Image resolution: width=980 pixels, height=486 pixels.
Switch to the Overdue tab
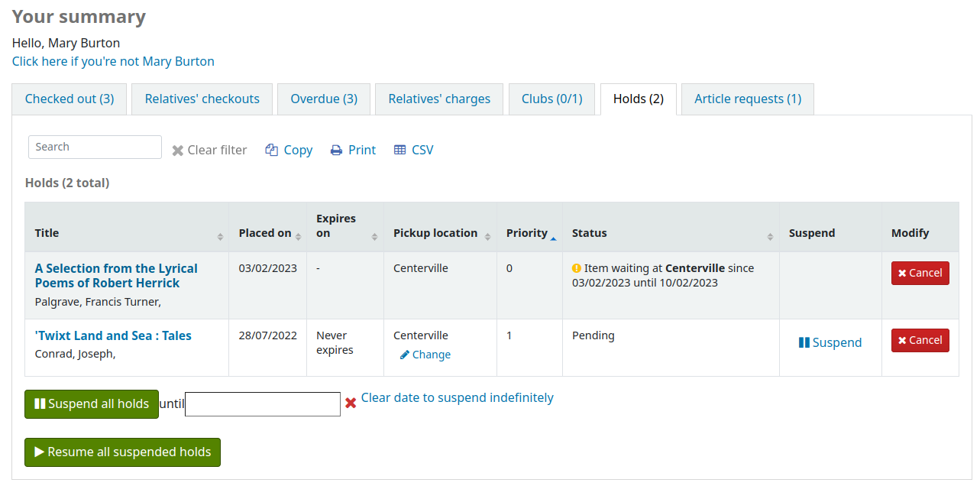(x=323, y=99)
